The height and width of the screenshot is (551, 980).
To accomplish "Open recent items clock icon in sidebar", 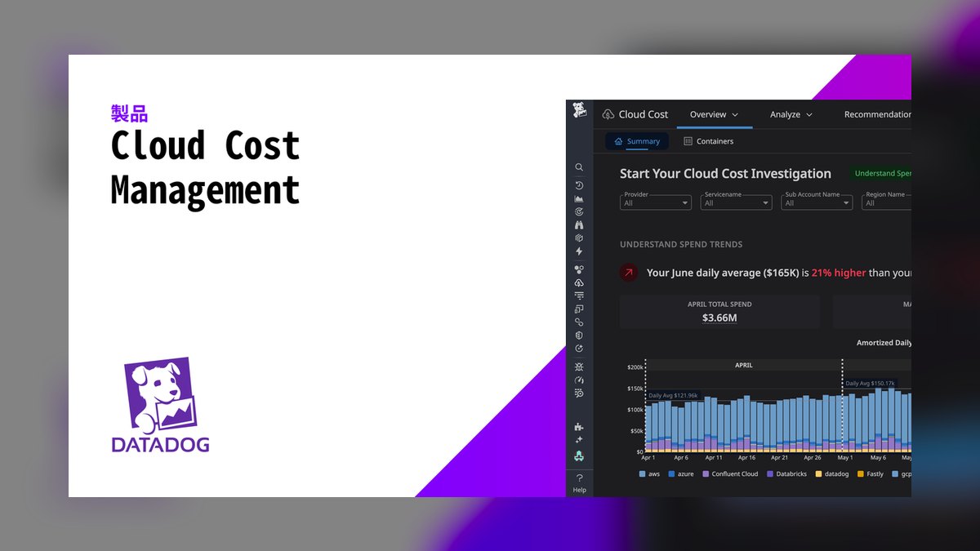I will click(x=579, y=185).
